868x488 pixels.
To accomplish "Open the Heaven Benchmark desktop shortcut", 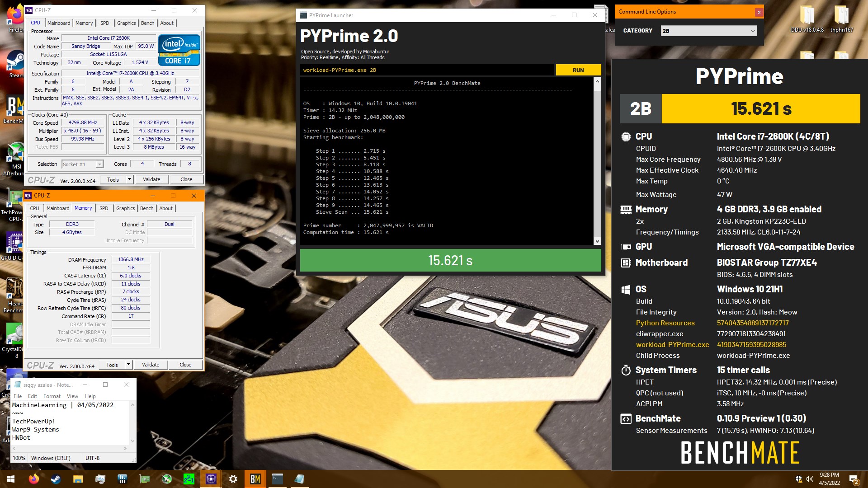I will [x=14, y=296].
